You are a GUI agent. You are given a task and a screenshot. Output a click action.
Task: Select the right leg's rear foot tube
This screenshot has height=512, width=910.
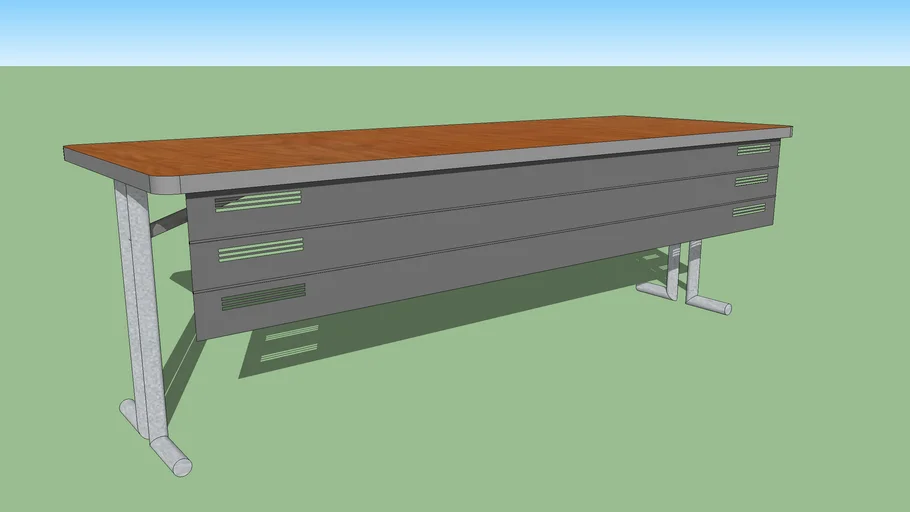pos(655,290)
